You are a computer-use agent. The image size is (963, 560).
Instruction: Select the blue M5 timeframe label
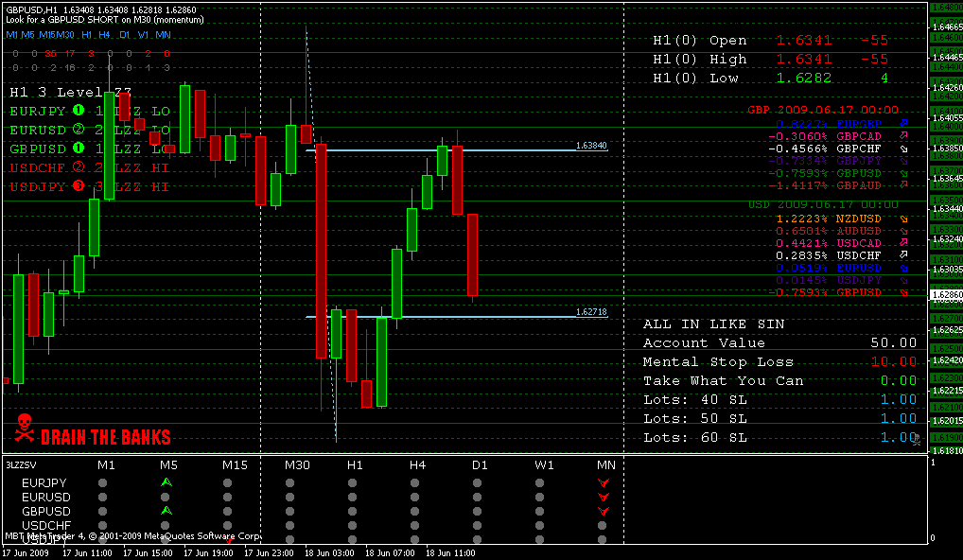click(27, 35)
